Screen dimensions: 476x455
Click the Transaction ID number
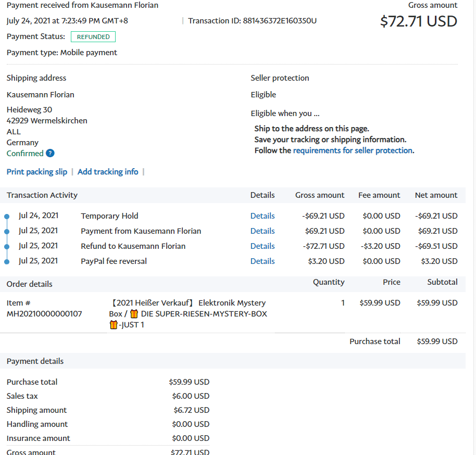click(280, 21)
